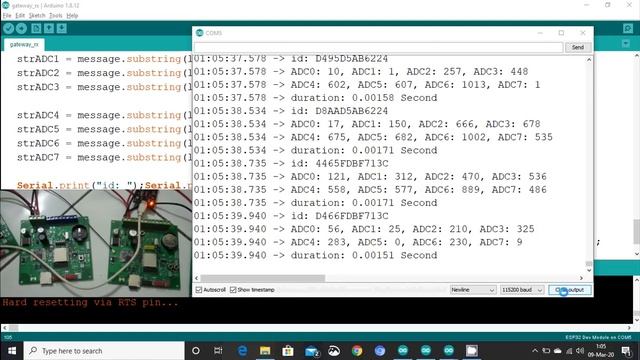The image size is (640, 360).
Task: Show hidden system tray icons chevron
Action: point(535,351)
